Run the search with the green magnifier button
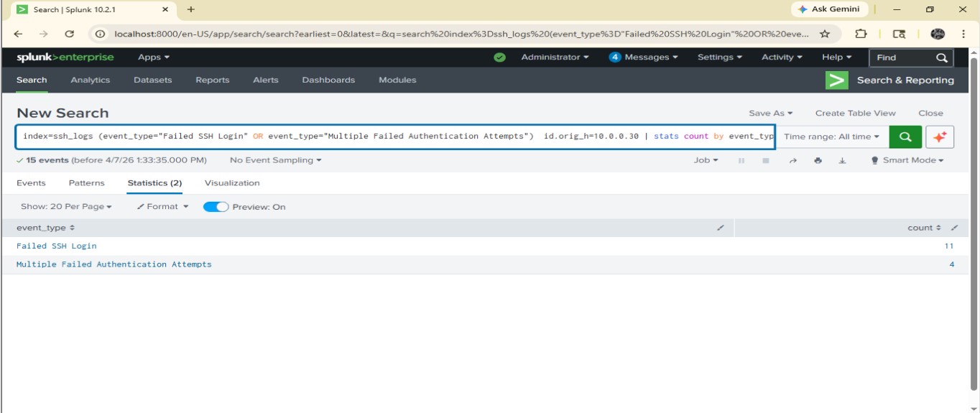 point(905,136)
